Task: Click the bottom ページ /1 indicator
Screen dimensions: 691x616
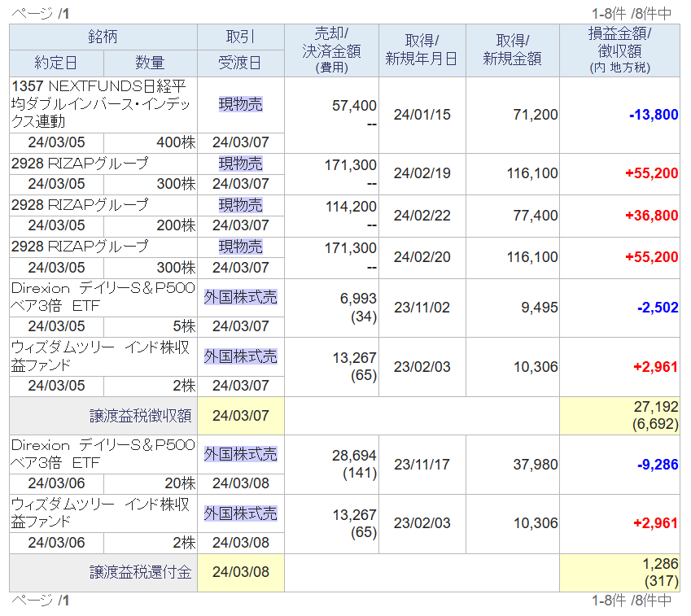Action: click(x=40, y=601)
